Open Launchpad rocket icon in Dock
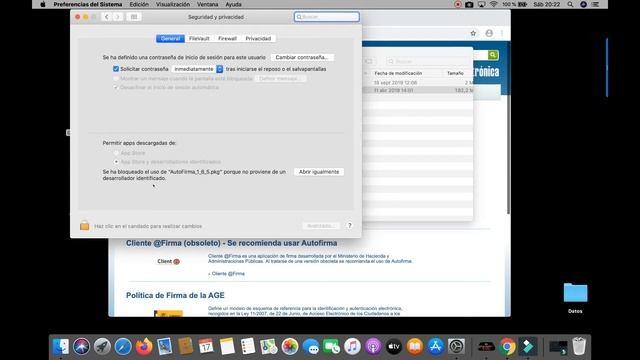 pos(102,347)
